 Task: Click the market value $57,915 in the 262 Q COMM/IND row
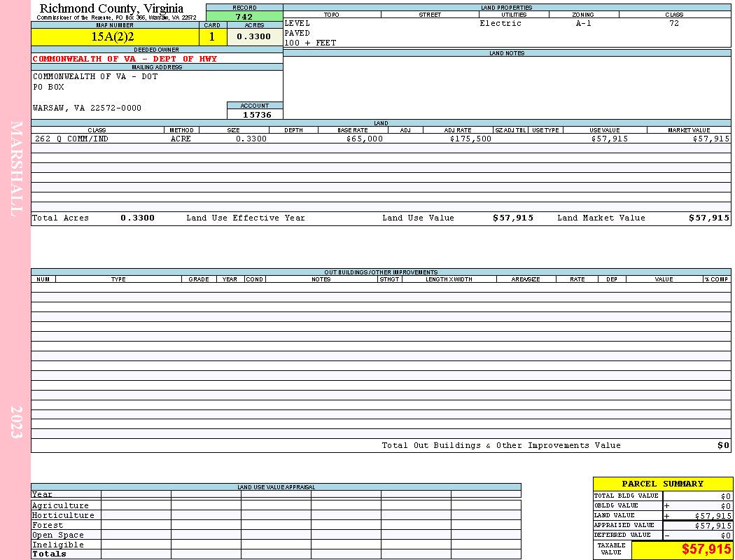(x=711, y=139)
